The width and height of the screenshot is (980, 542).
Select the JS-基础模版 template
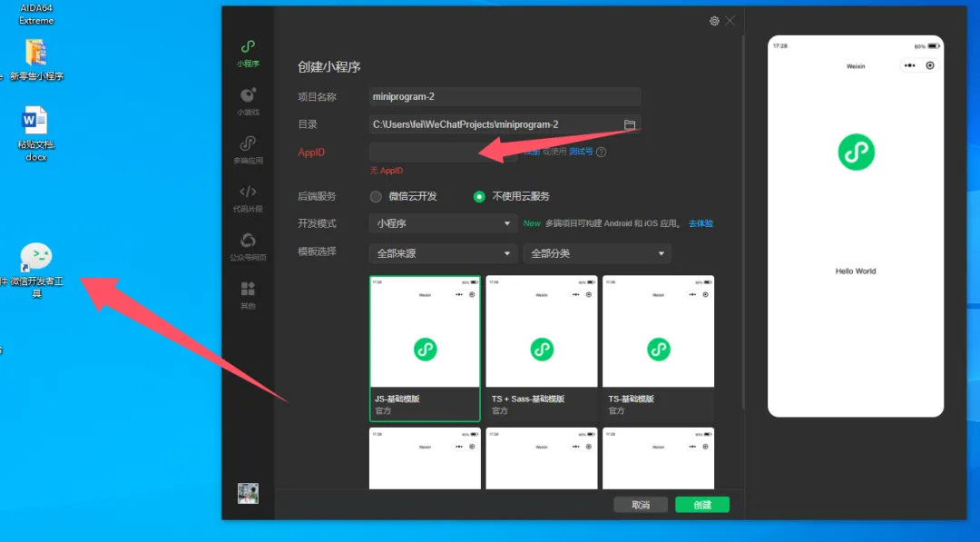click(425, 349)
